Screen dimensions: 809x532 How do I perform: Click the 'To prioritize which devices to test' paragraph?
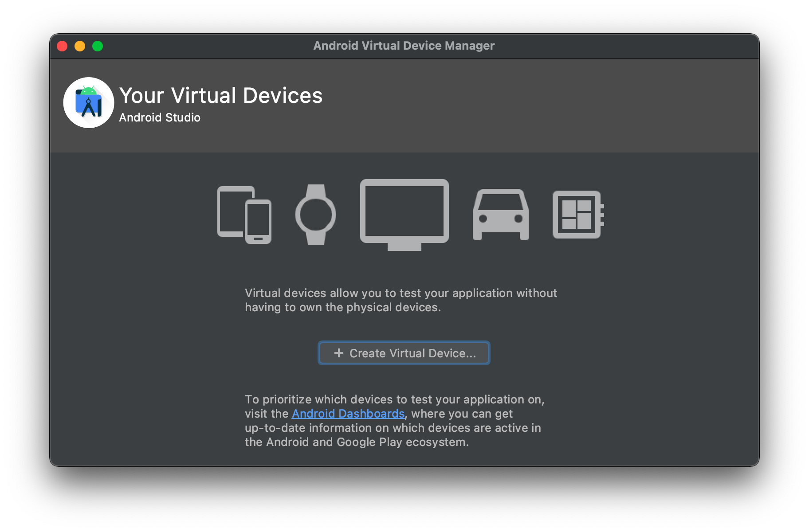pyautogui.click(x=395, y=421)
